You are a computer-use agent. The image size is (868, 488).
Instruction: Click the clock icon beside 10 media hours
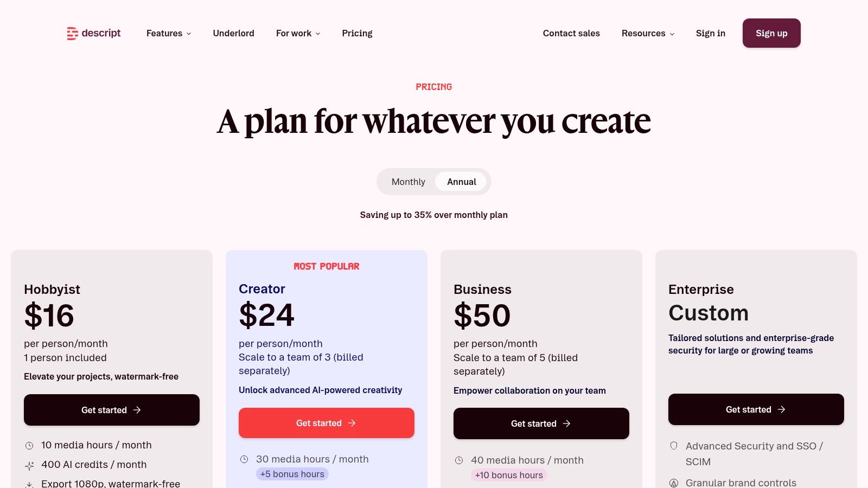pos(29,445)
